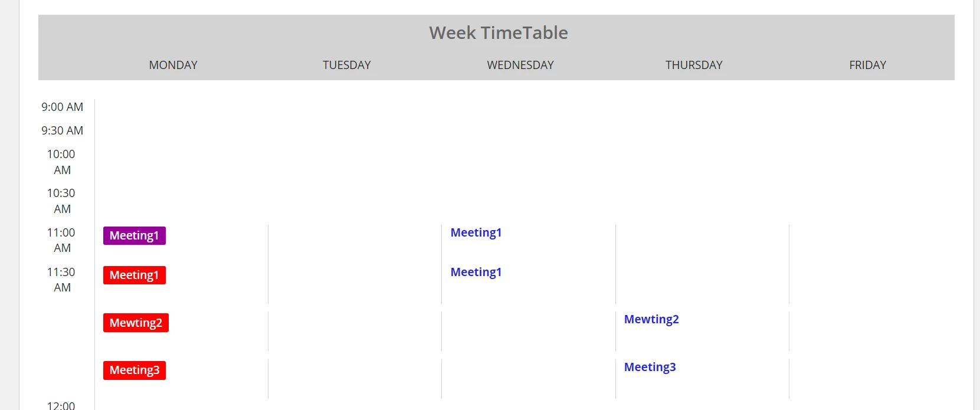Select the FRIDAY column header
This screenshot has width=980, height=410.
[x=868, y=65]
